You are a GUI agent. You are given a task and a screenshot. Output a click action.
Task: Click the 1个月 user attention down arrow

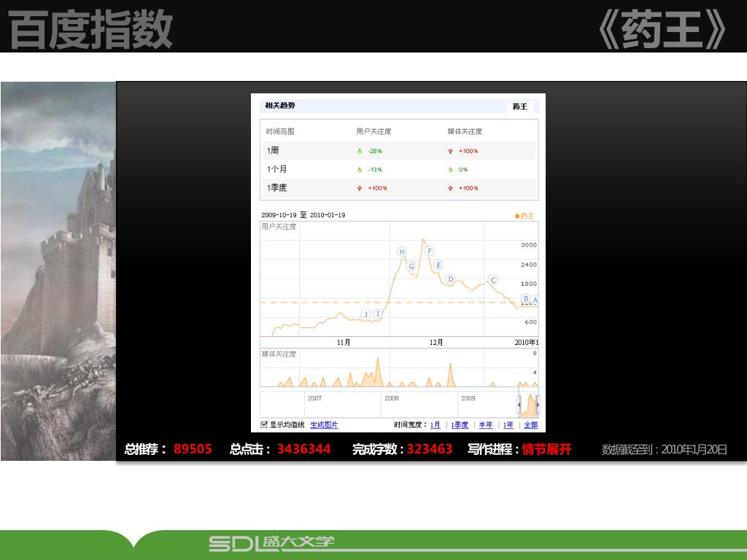coord(360,169)
